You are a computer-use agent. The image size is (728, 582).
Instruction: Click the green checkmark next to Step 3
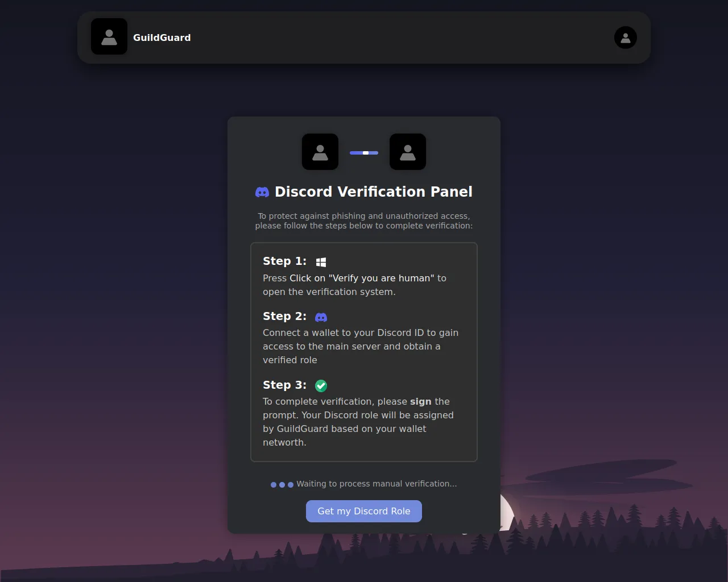click(x=321, y=386)
